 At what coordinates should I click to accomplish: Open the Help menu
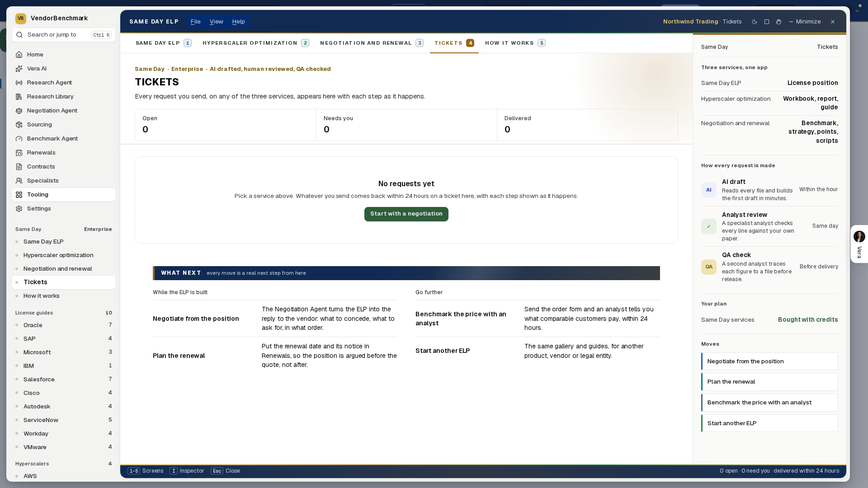tap(238, 22)
